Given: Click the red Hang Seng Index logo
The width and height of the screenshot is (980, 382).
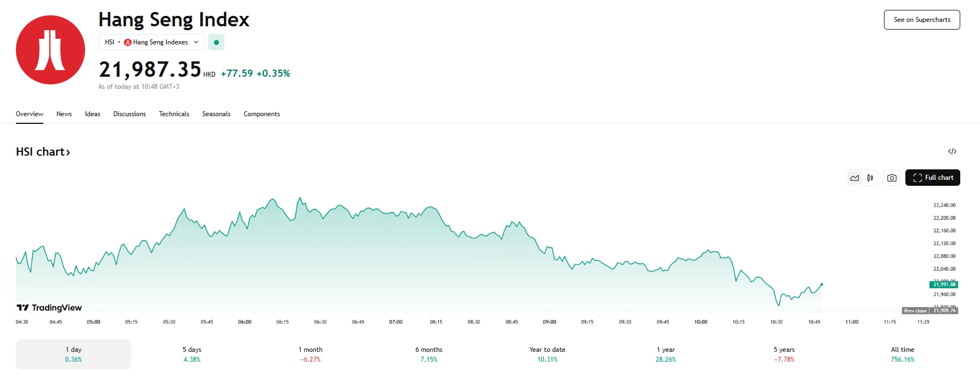Looking at the screenshot, I should (x=50, y=49).
